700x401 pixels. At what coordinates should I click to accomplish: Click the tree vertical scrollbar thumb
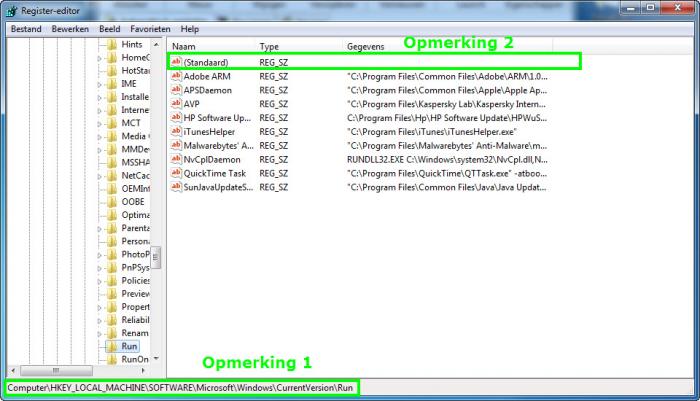click(156, 257)
